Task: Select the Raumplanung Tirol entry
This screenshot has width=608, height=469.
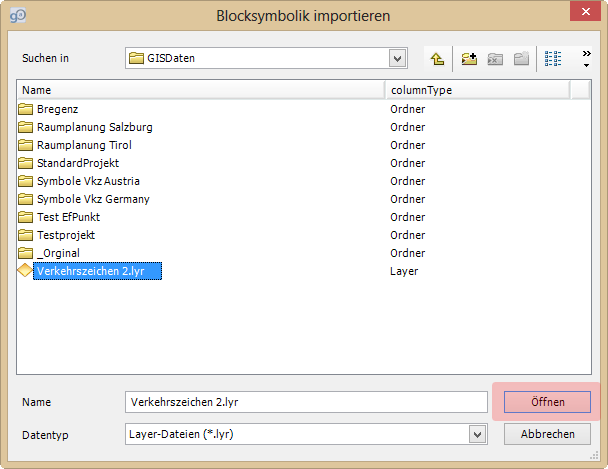Action: 84,145
